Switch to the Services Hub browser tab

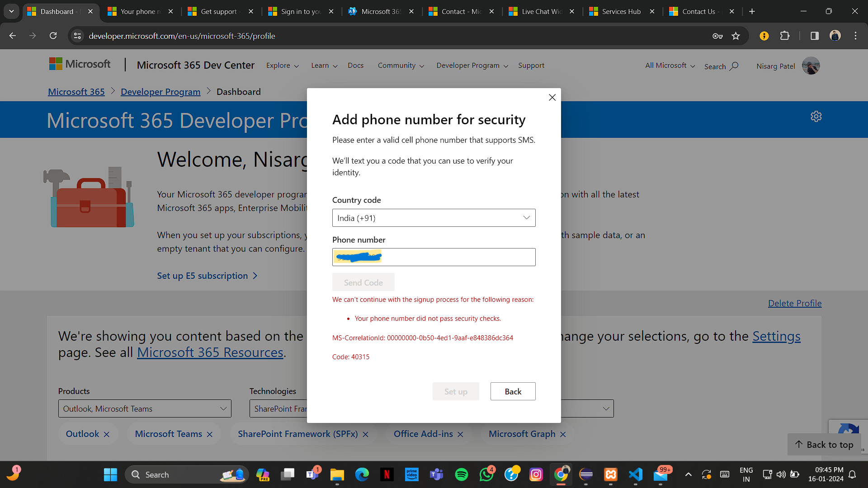coord(621,11)
